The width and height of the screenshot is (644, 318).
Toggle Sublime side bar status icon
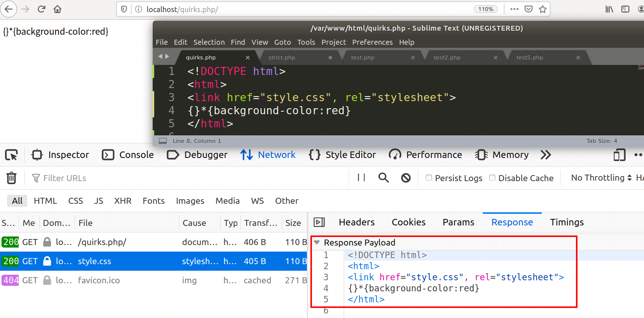tap(163, 141)
